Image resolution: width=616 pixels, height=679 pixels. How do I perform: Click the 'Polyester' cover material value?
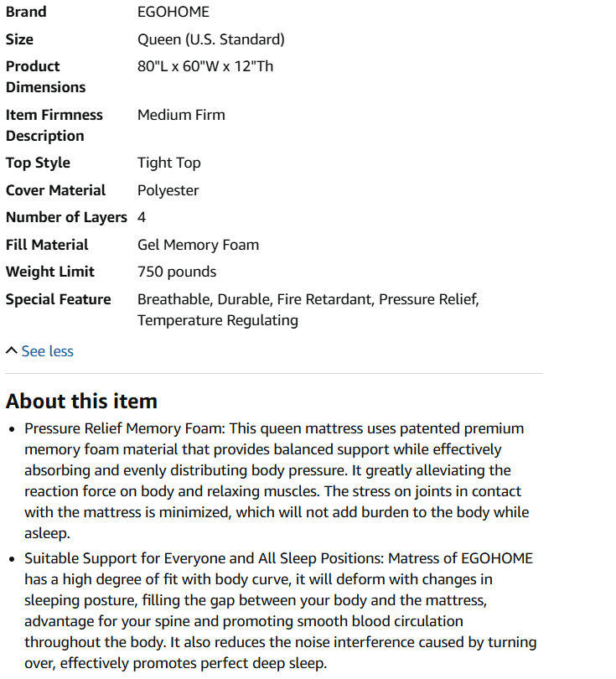(168, 190)
